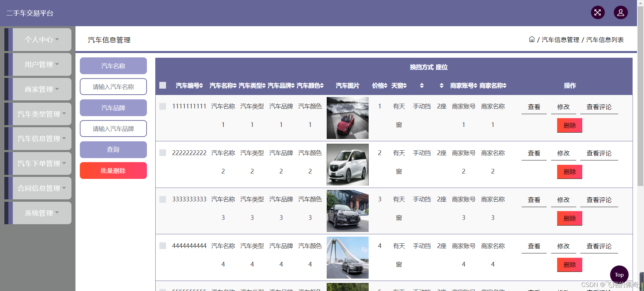Check the row 3333333333 checkbox
644x291 pixels.
tap(163, 199)
